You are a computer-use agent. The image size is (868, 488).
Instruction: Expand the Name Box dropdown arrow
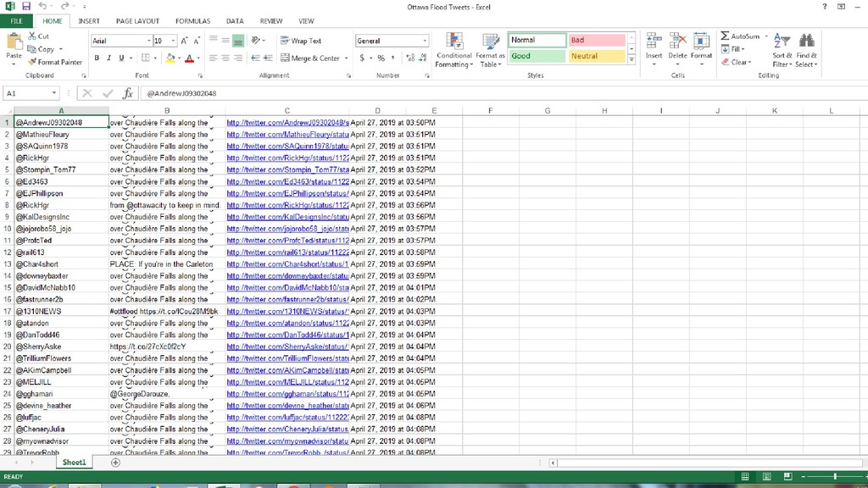(53, 93)
